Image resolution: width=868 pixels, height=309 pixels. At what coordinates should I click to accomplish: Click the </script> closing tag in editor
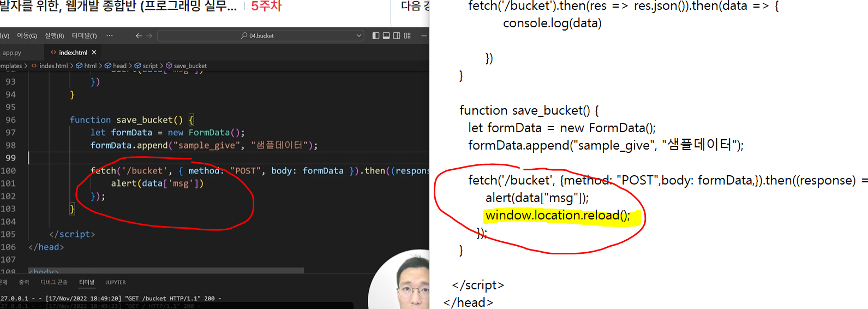tap(72, 234)
